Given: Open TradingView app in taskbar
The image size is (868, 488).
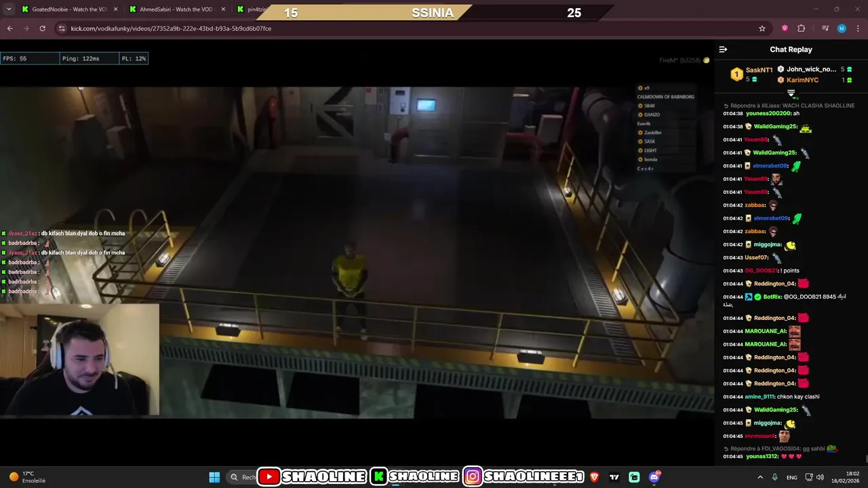Looking at the screenshot, I should 614,477.
